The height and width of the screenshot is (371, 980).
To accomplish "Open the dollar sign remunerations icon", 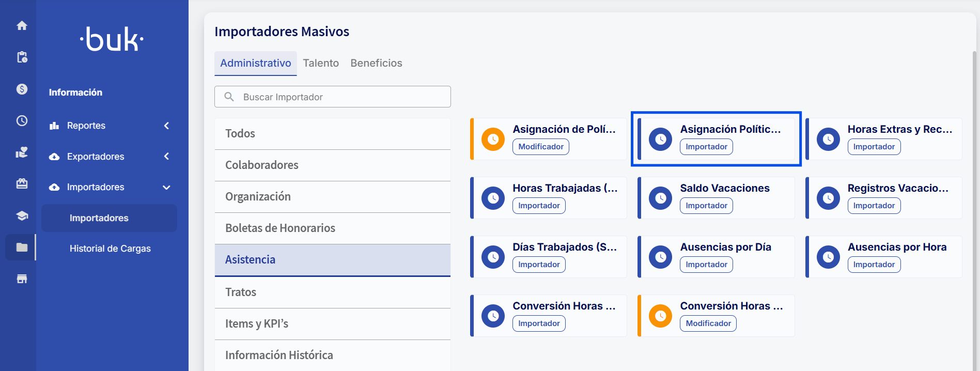I will [21, 89].
